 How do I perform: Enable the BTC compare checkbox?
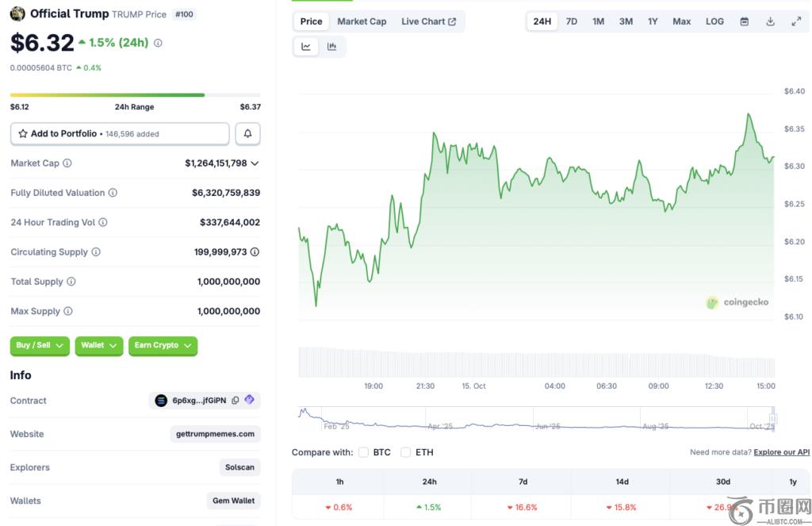pyautogui.click(x=363, y=452)
